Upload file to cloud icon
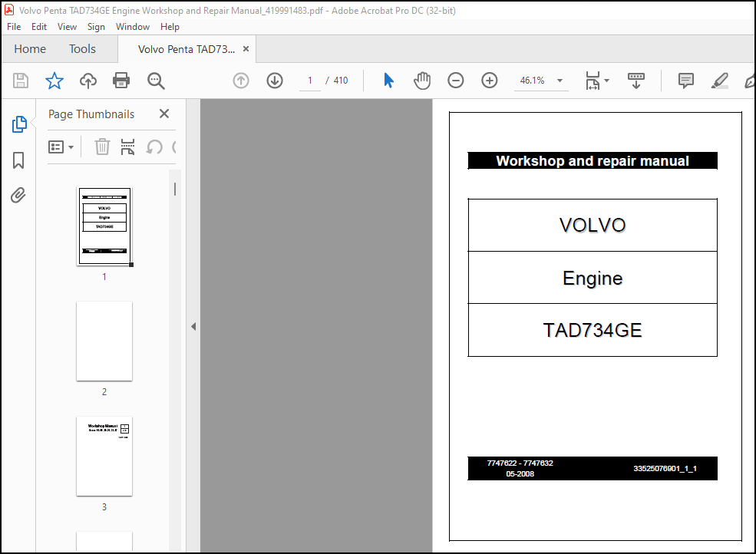756x554 pixels. [87, 81]
